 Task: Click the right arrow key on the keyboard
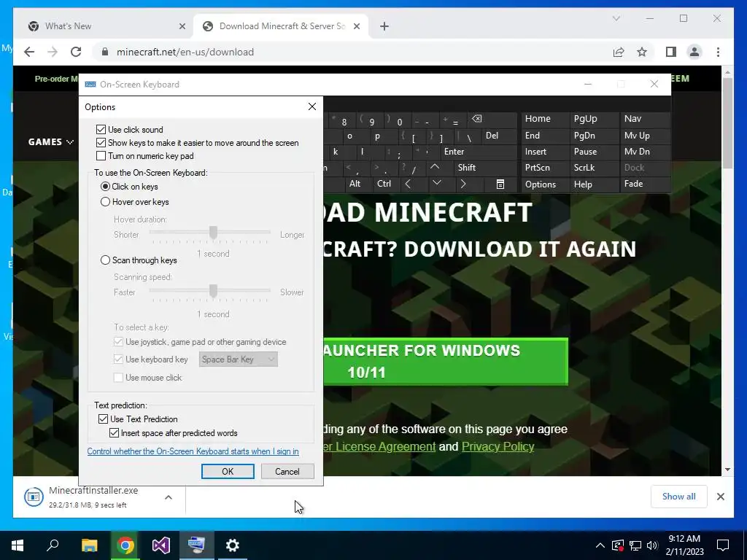point(463,184)
